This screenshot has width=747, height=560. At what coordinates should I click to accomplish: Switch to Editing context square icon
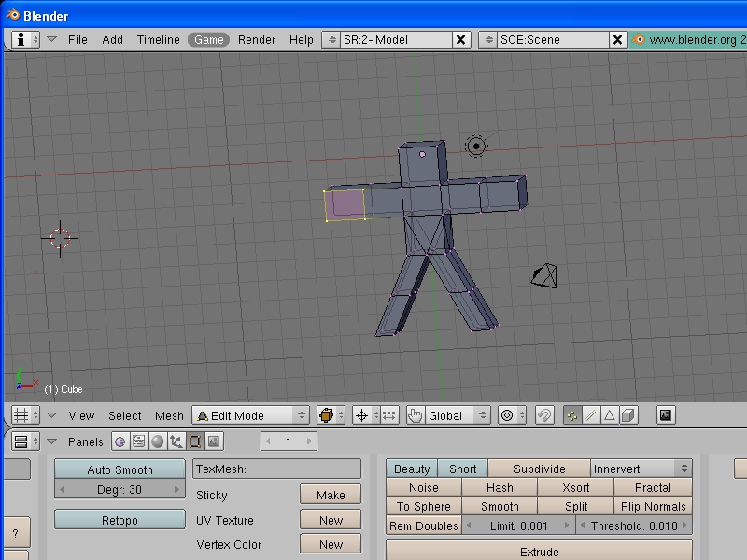tap(194, 441)
